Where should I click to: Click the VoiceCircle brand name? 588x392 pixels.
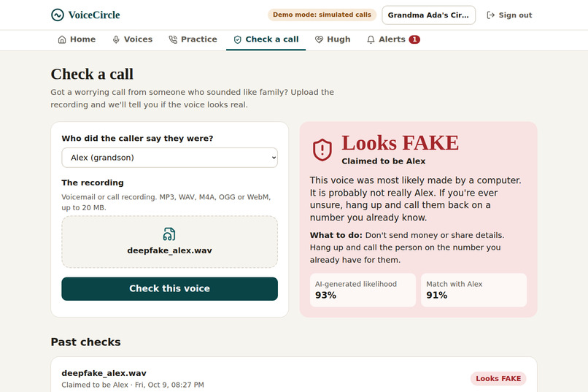point(94,15)
